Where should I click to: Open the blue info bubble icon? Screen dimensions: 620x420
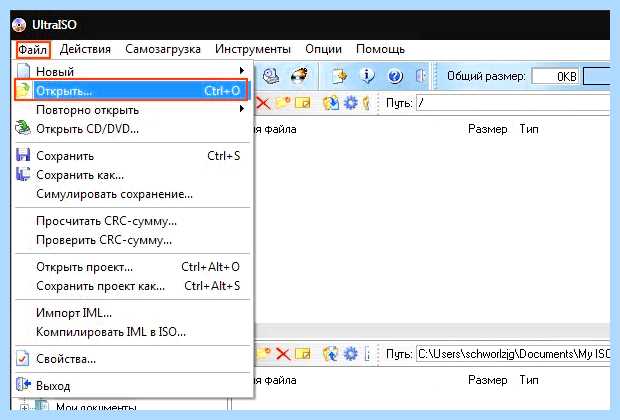pyautogui.click(x=367, y=75)
